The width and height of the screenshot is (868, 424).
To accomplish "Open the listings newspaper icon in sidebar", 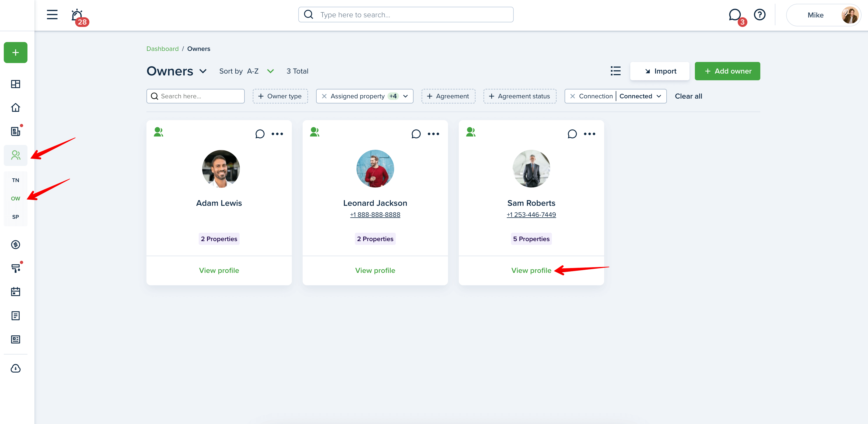I will pyautogui.click(x=16, y=131).
